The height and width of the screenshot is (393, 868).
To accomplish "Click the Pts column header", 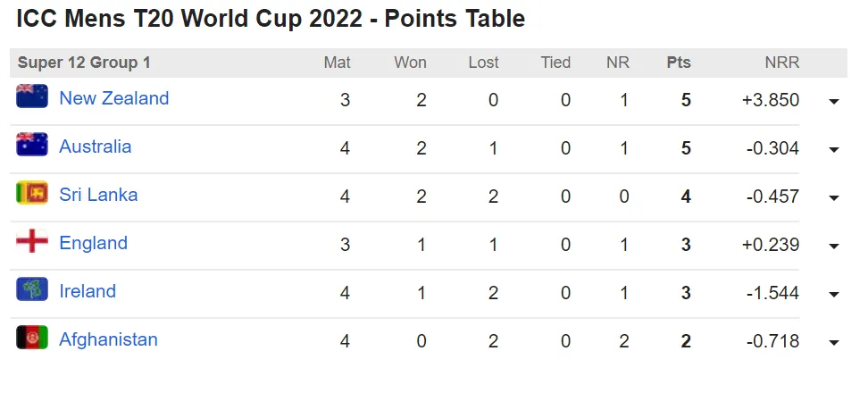I will pyautogui.click(x=679, y=63).
